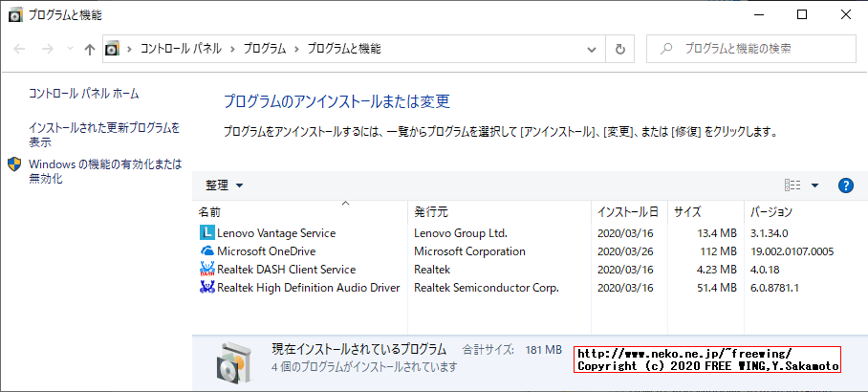Screen dimensions: 868x392
Task: Click the address bar location icon
Action: 113,49
